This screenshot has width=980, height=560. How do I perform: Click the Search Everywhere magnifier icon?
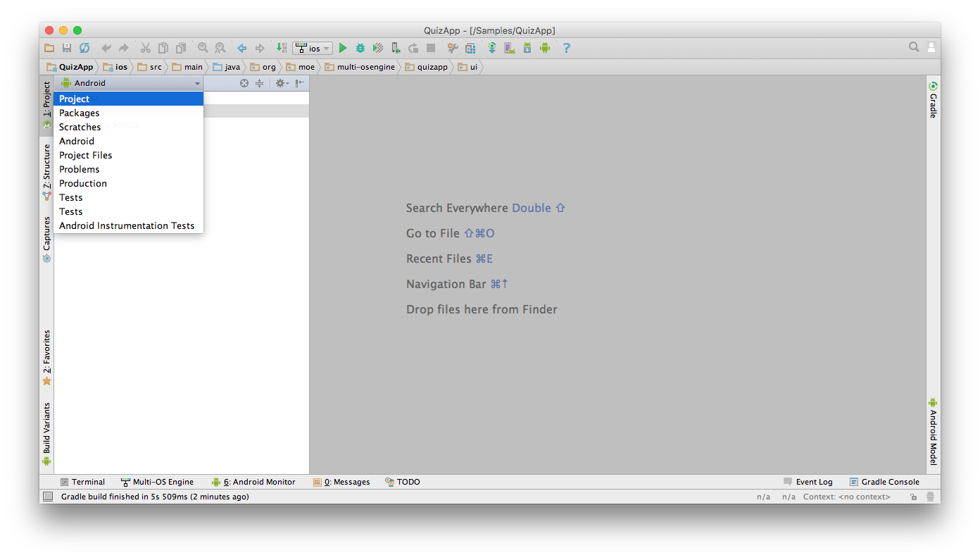click(914, 47)
